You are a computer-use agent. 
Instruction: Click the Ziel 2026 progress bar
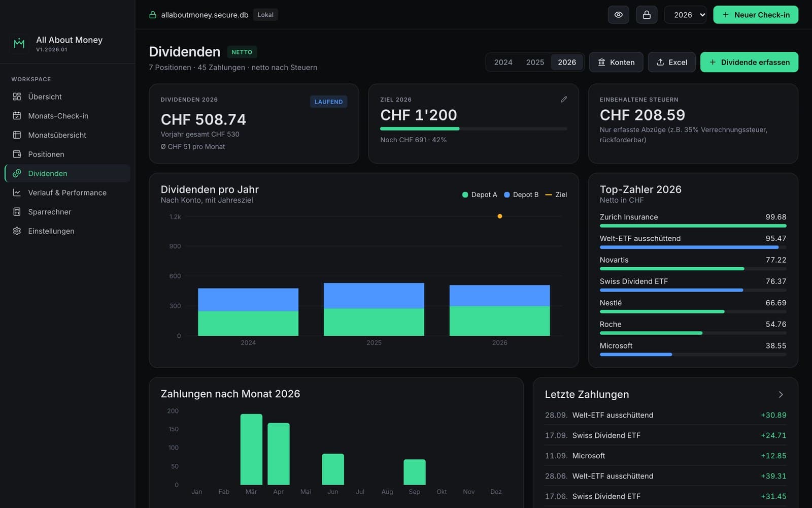click(x=473, y=129)
